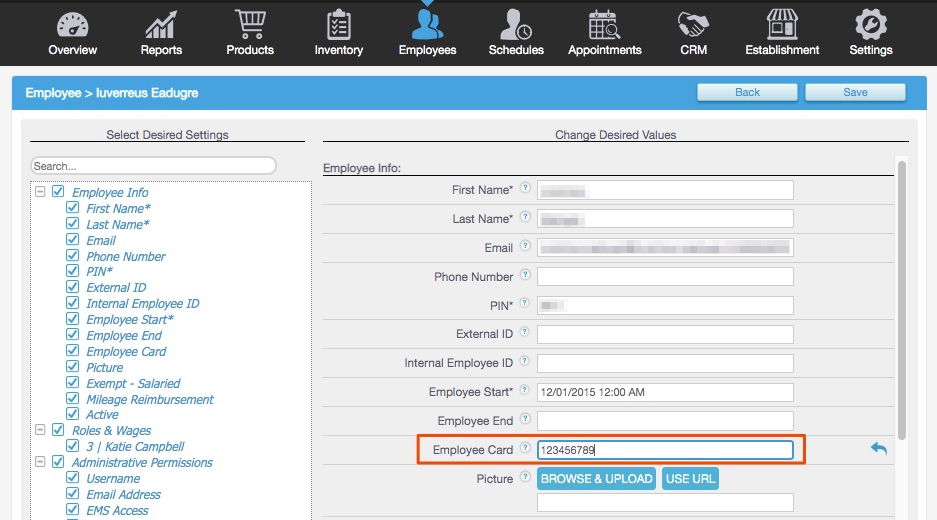Open the Inventory clipboard icon

pyautogui.click(x=339, y=26)
